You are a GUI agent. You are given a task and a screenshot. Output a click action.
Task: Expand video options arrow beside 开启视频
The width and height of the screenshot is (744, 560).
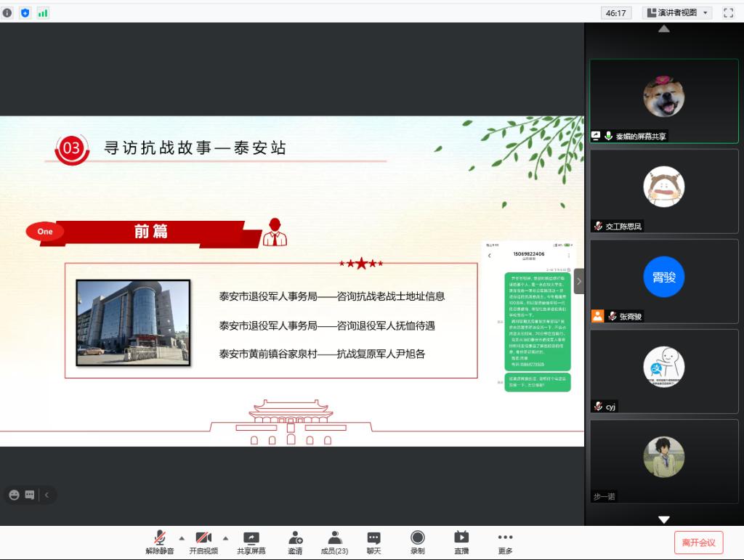click(x=225, y=538)
